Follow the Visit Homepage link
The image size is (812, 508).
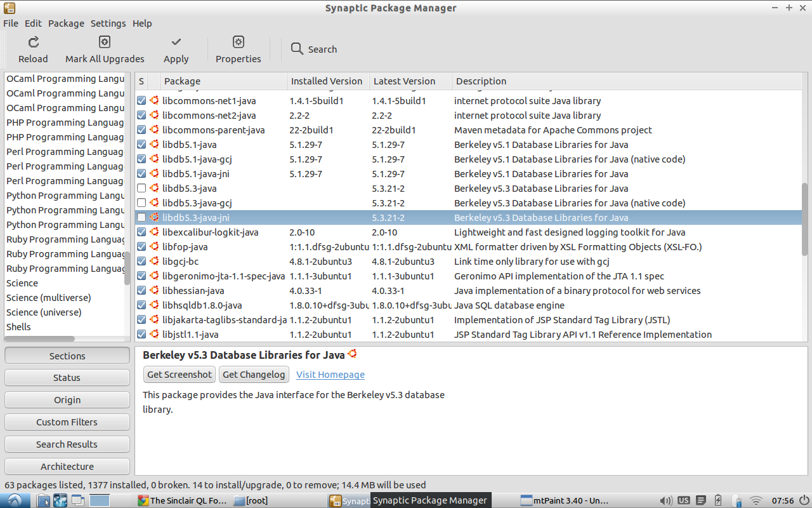(x=331, y=375)
